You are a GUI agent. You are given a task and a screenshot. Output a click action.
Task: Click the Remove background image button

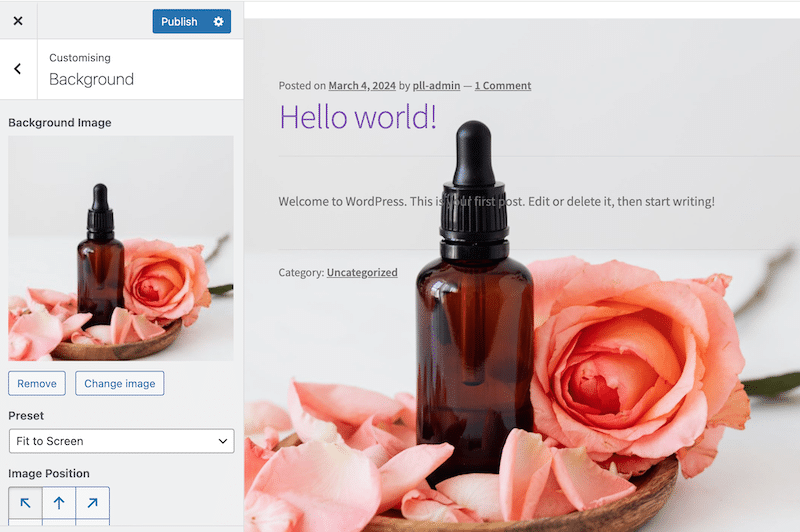pyautogui.click(x=37, y=384)
